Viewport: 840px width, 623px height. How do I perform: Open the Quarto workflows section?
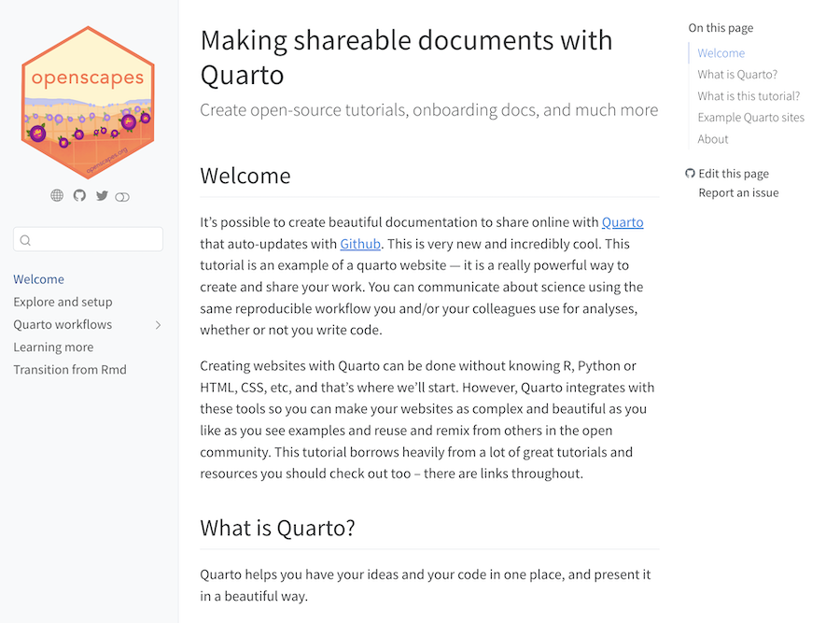[x=63, y=325]
